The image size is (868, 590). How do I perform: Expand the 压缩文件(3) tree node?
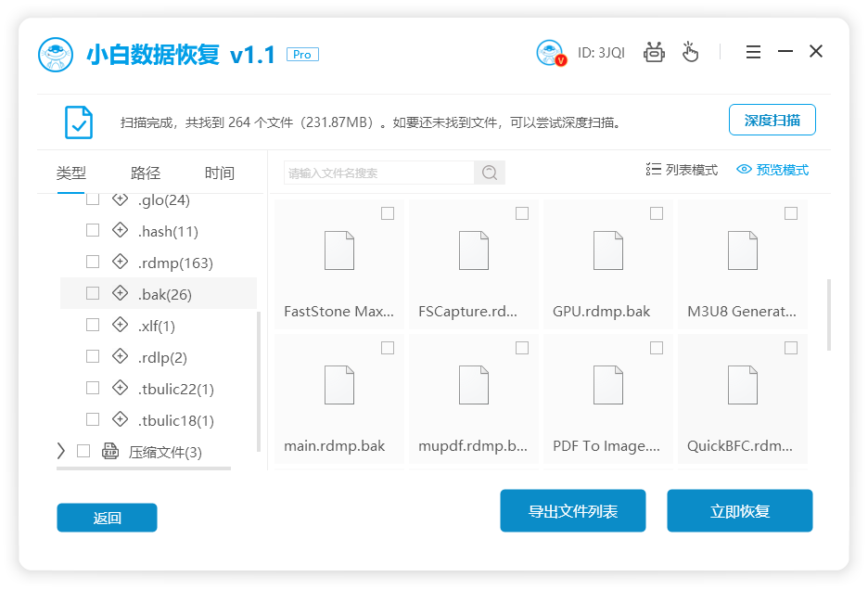(x=61, y=452)
